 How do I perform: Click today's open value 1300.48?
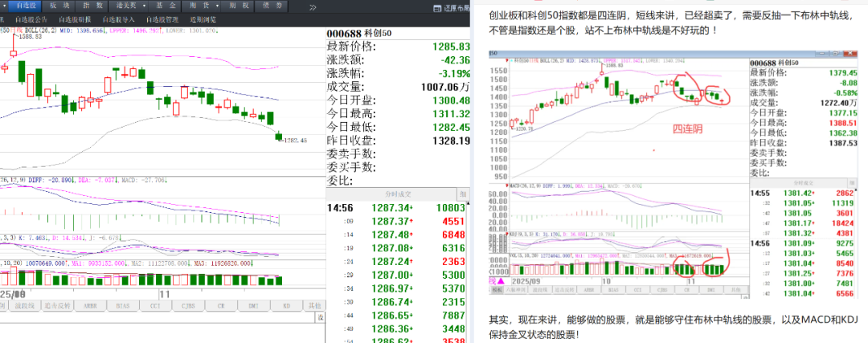coord(449,100)
